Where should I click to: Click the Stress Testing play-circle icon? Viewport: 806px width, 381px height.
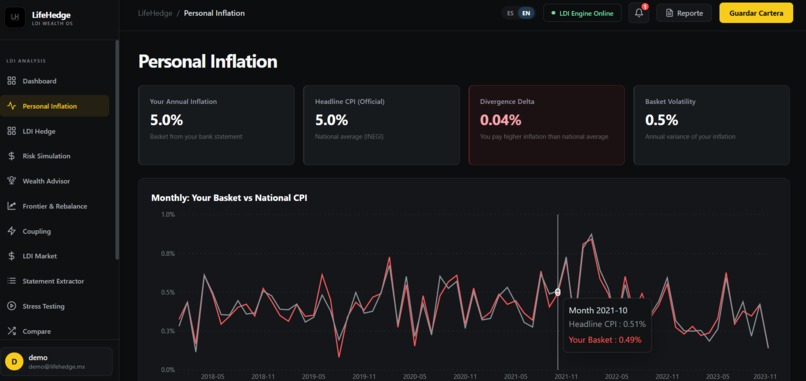coord(11,306)
